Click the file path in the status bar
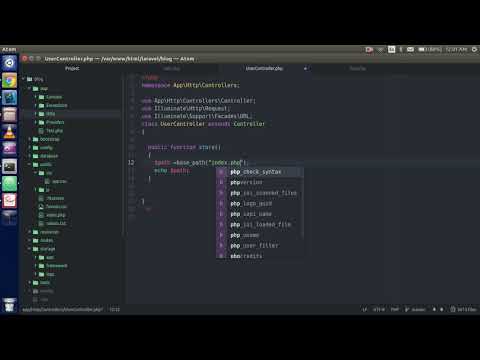The width and height of the screenshot is (480, 360). [x=62, y=309]
